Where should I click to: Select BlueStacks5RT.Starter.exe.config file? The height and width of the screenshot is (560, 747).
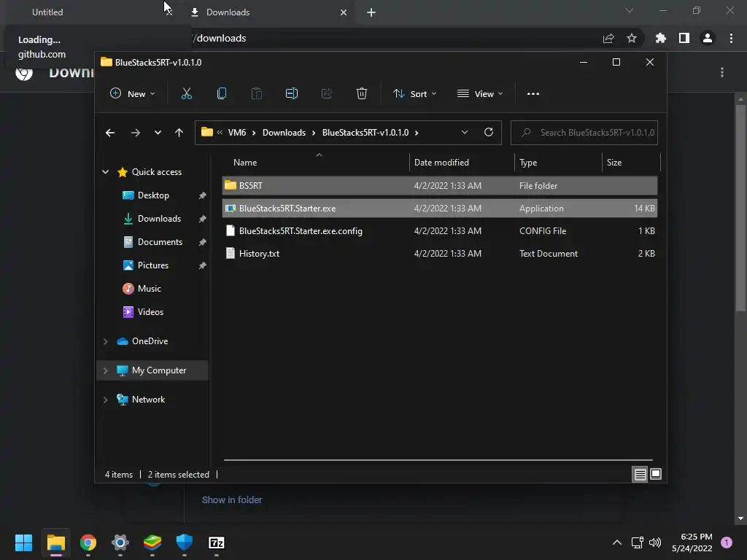pos(439,231)
